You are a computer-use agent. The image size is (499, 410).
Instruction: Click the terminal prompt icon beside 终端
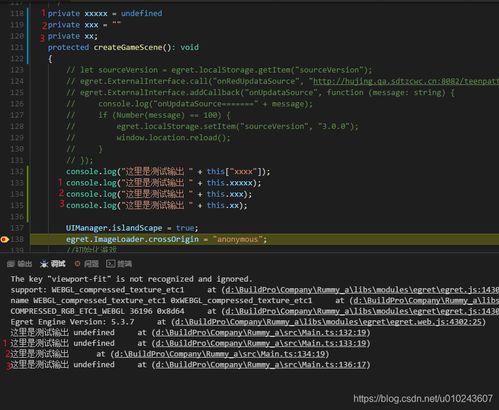[x=110, y=264]
